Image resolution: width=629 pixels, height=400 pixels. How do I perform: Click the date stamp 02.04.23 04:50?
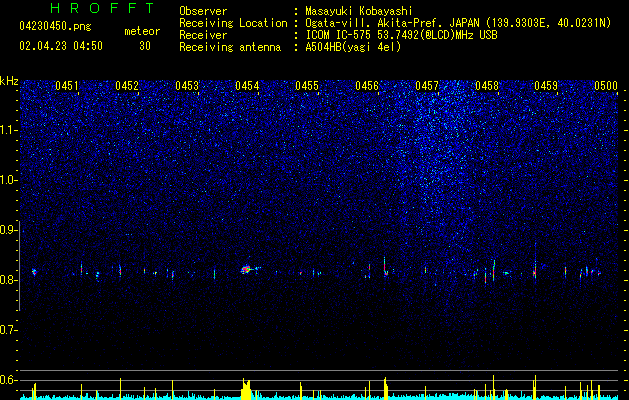pos(61,46)
